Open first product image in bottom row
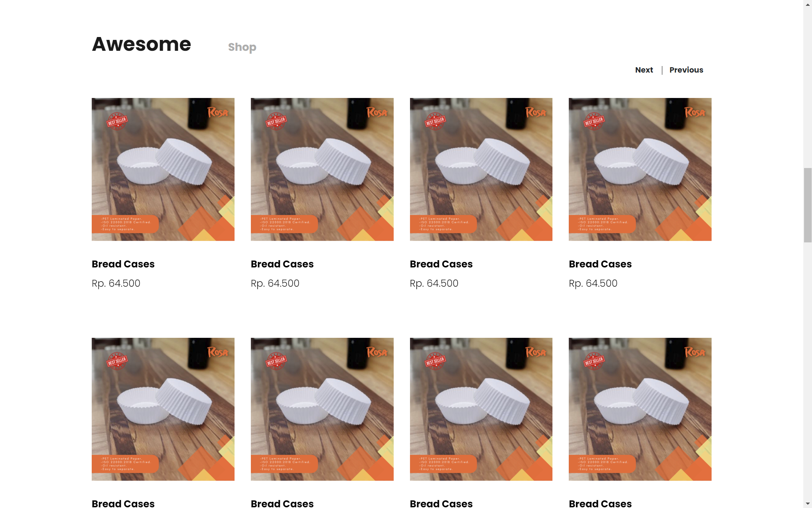This screenshot has height=508, width=812. tap(163, 409)
